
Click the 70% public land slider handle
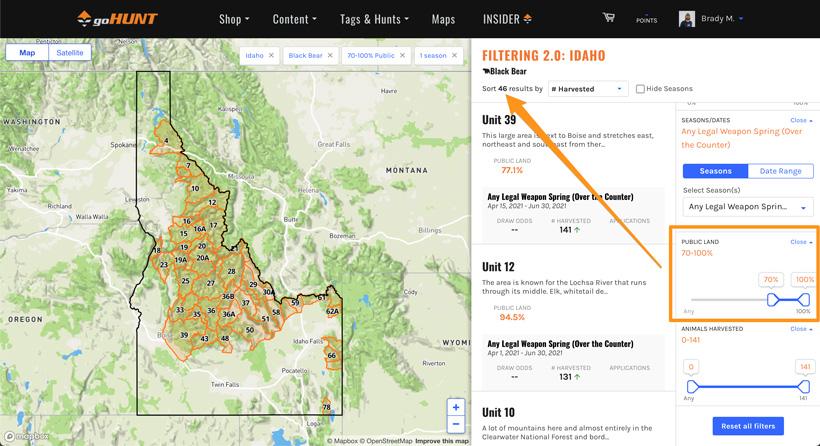click(772, 299)
